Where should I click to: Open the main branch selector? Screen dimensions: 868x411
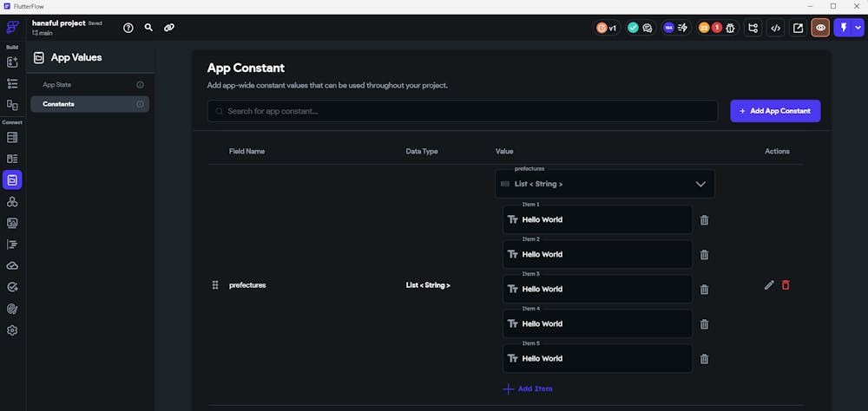click(x=43, y=33)
